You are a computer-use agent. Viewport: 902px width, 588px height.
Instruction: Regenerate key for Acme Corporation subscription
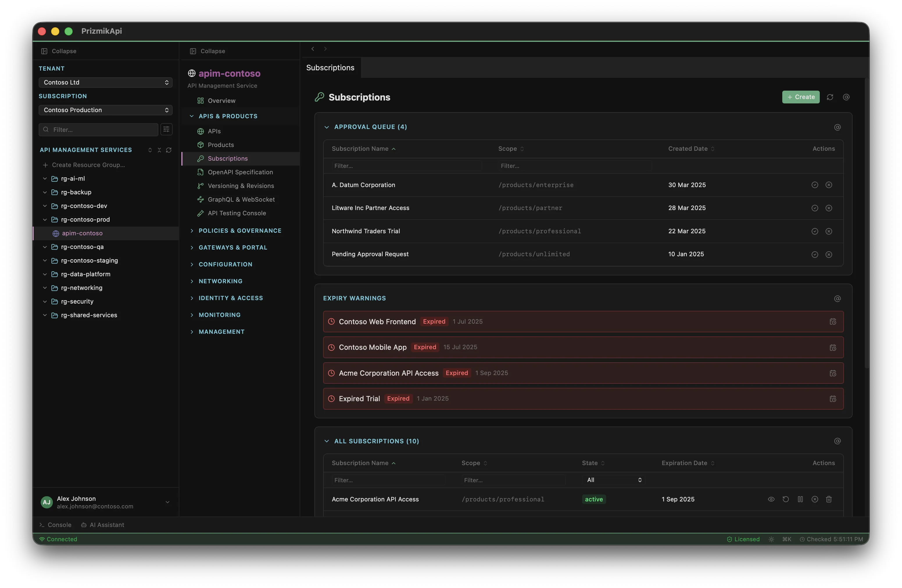click(785, 499)
